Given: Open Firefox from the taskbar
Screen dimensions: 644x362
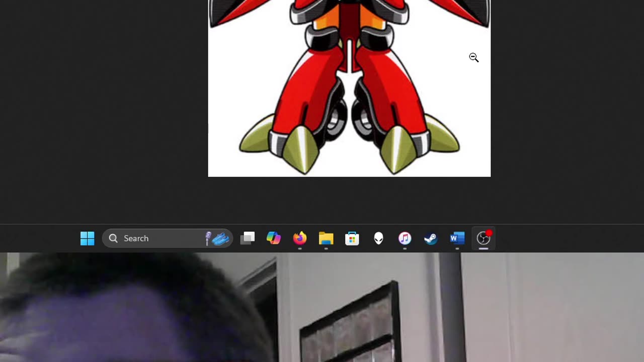Looking at the screenshot, I should 300,238.
